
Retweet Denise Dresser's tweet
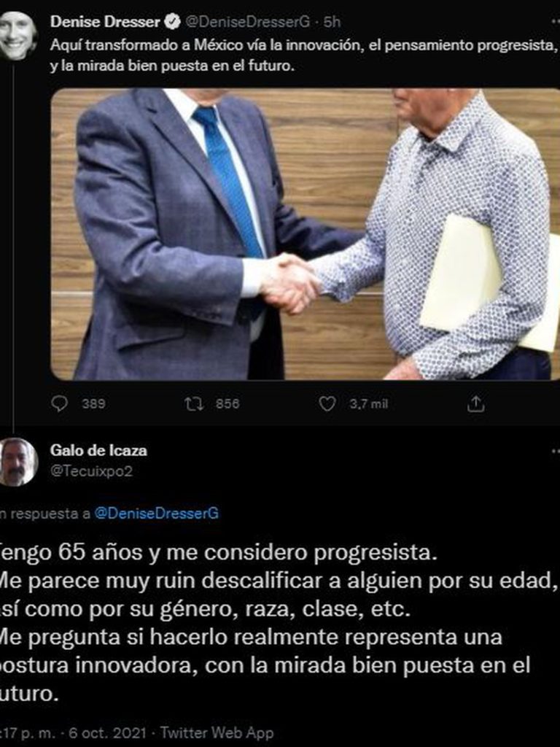pyautogui.click(x=194, y=404)
